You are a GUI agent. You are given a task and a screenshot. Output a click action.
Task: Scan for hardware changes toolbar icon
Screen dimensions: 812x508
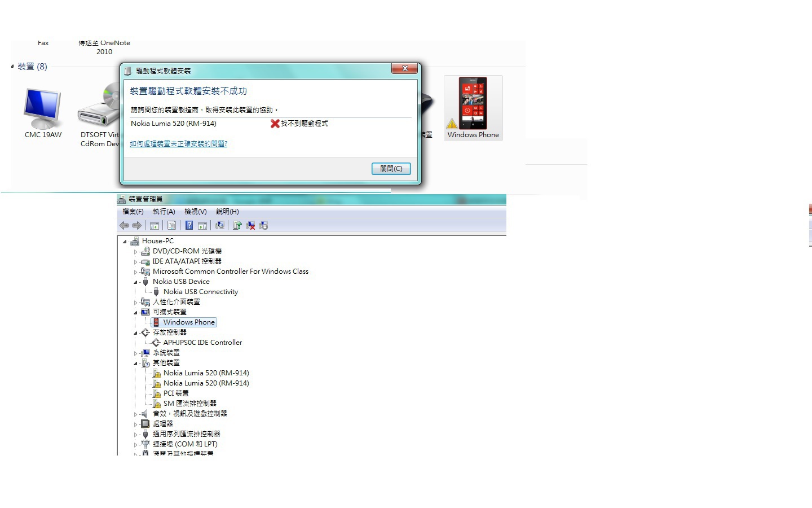coord(220,225)
